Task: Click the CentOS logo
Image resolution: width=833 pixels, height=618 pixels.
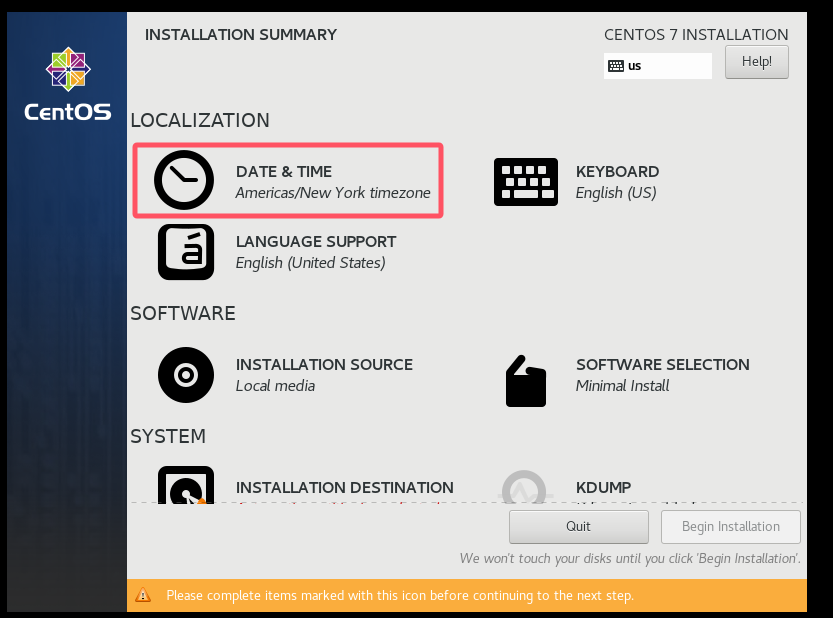Action: [68, 84]
